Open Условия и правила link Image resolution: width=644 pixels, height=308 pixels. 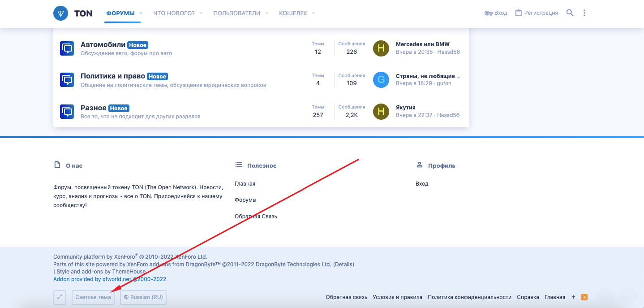[398, 297]
